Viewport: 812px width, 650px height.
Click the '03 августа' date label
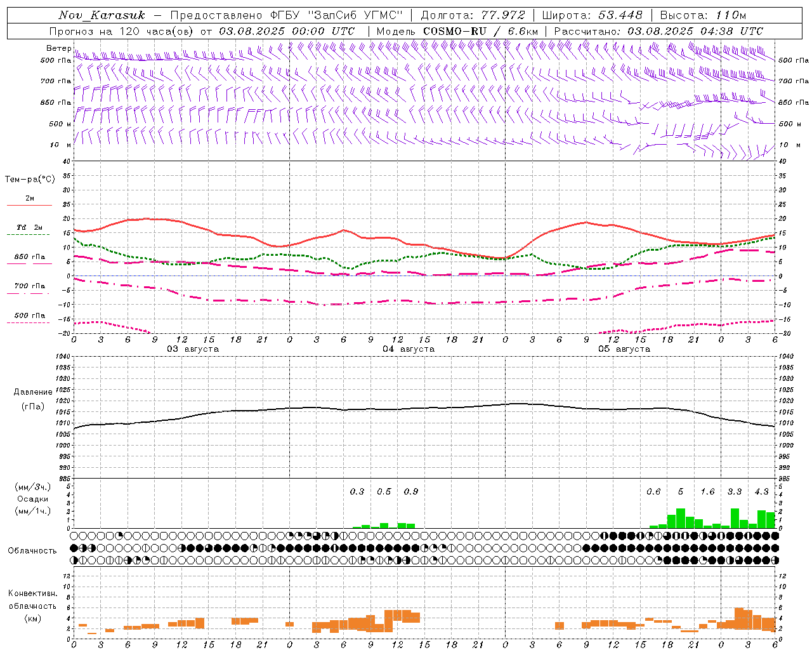pos(193,349)
